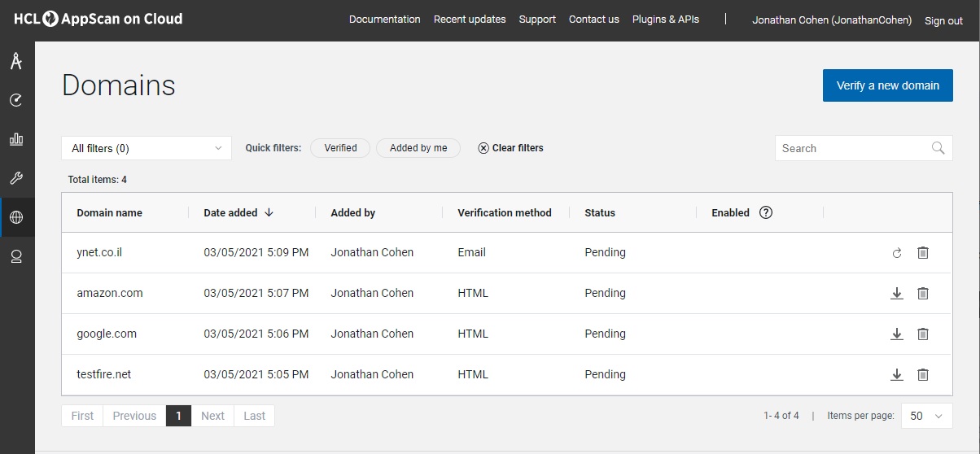Click the Enabled column help icon
980x454 pixels.
[766, 213]
